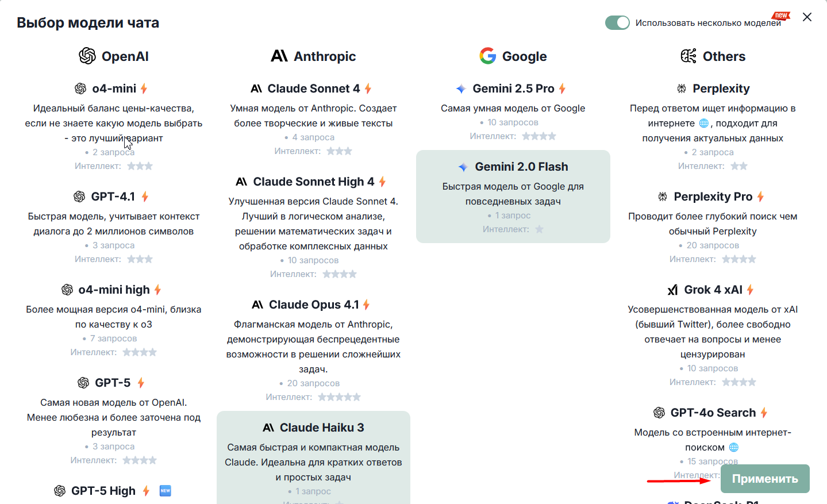Click the OpenAI logo next to GPT-4.1

(79, 197)
